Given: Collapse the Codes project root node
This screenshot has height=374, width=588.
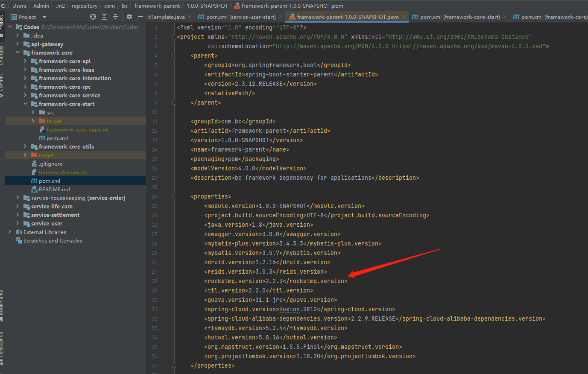Looking at the screenshot, I should 10,27.
